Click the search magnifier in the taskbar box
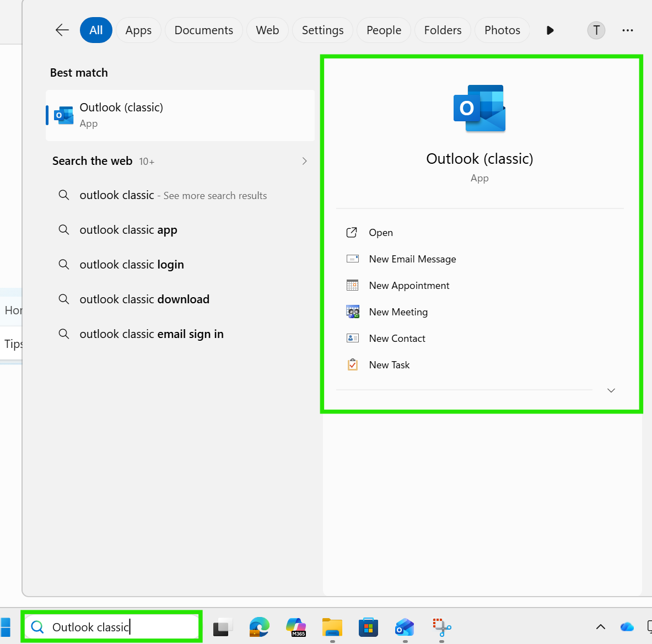The width and height of the screenshot is (652, 644). [x=37, y=626]
